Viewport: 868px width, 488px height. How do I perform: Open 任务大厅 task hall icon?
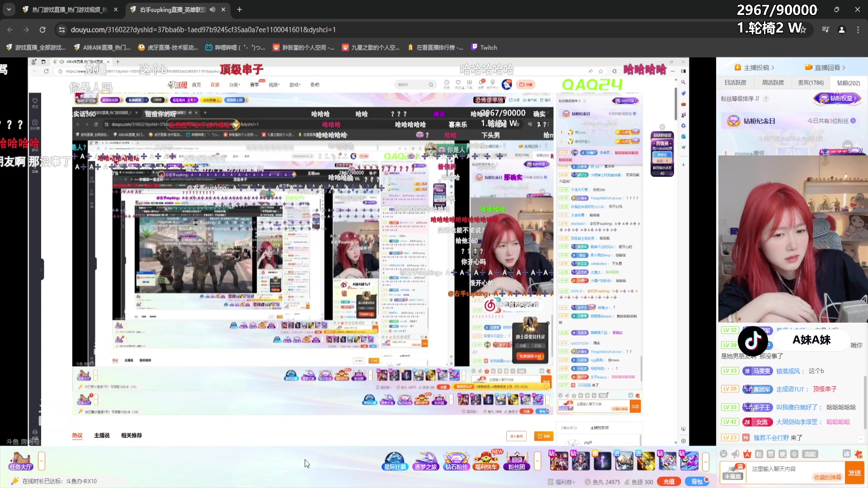pos(20,461)
